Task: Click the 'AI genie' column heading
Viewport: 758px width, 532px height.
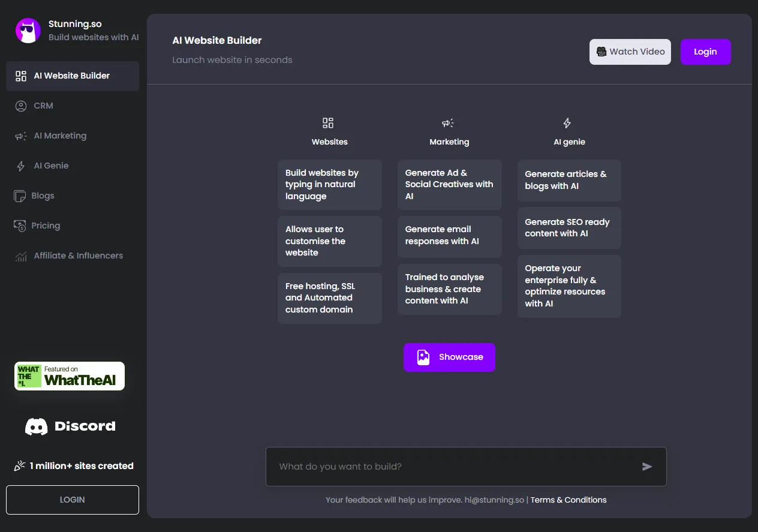Action: [x=569, y=142]
